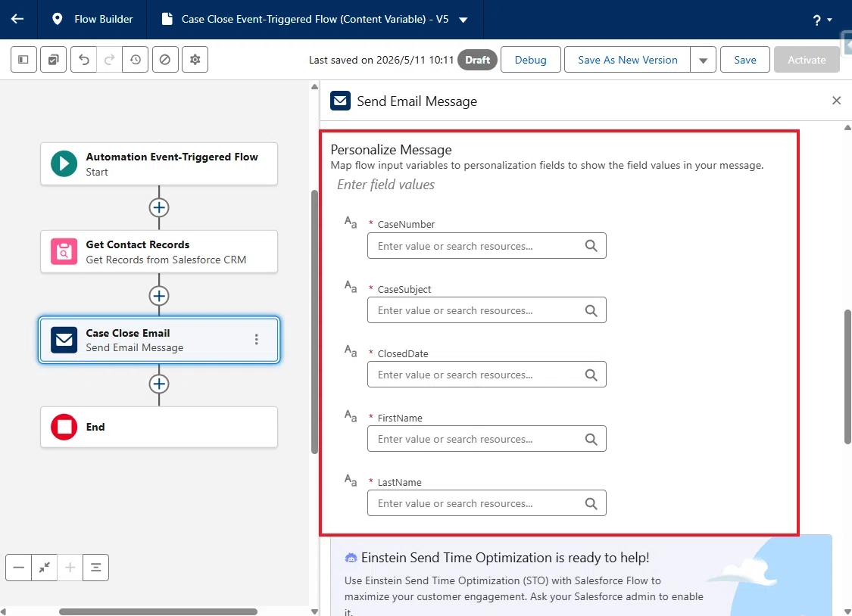Add element after Case Close Email
Image resolution: width=852 pixels, height=616 pixels.
159,384
